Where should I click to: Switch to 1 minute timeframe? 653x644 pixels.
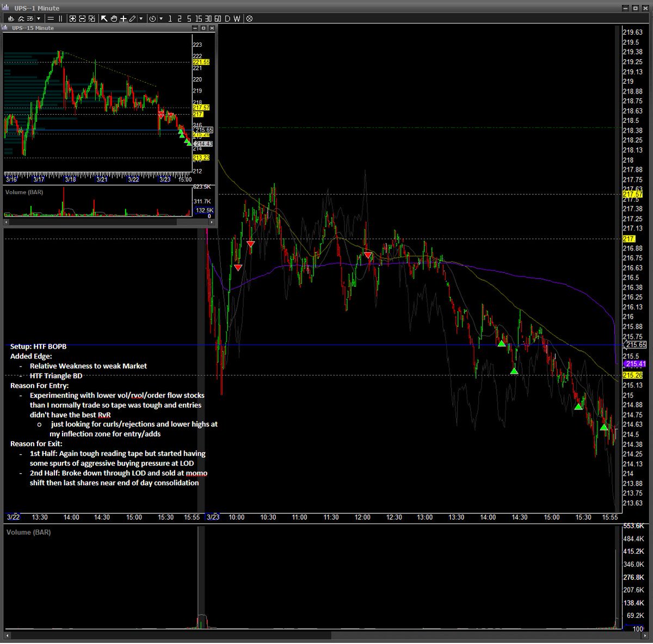pos(170,18)
